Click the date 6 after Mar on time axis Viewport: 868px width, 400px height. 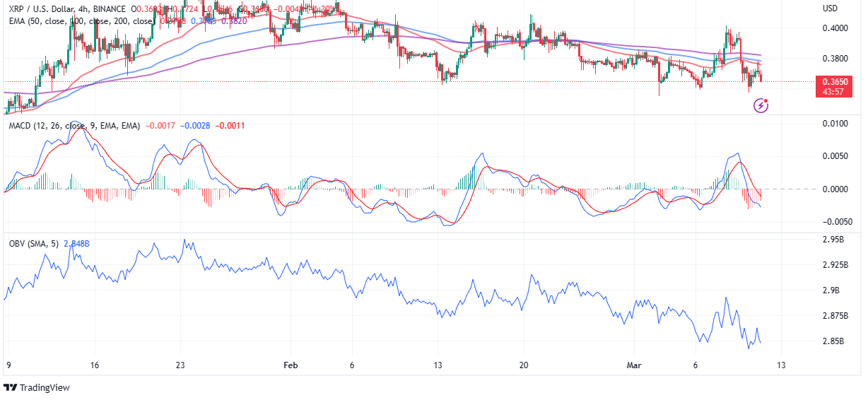pyautogui.click(x=696, y=365)
